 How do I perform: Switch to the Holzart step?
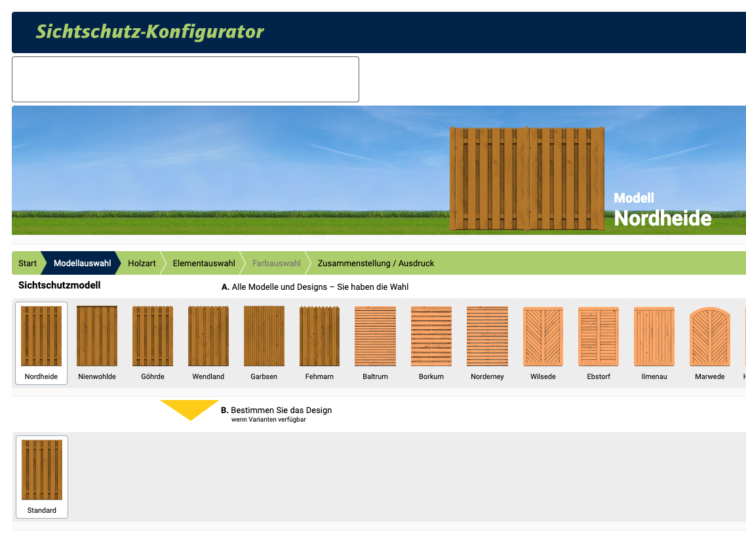click(x=142, y=263)
